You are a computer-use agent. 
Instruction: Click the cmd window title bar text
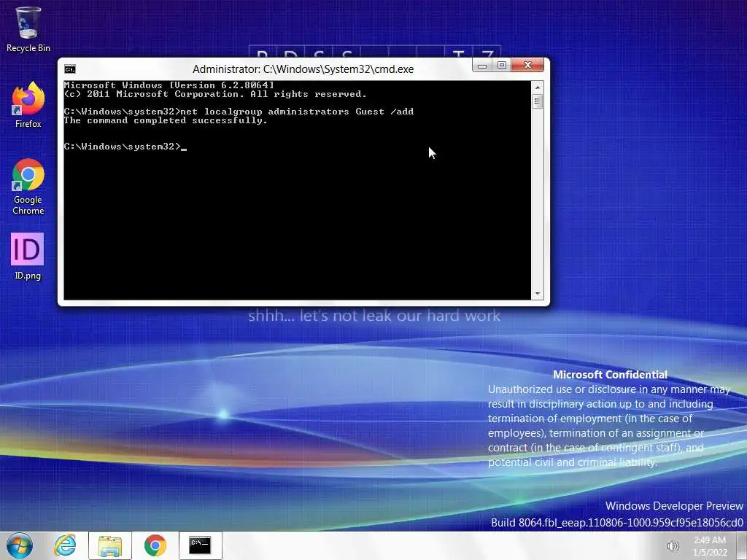[303, 69]
